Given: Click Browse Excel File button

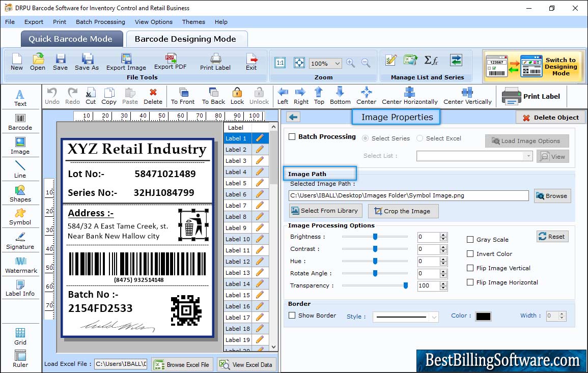Looking at the screenshot, I should [182, 364].
